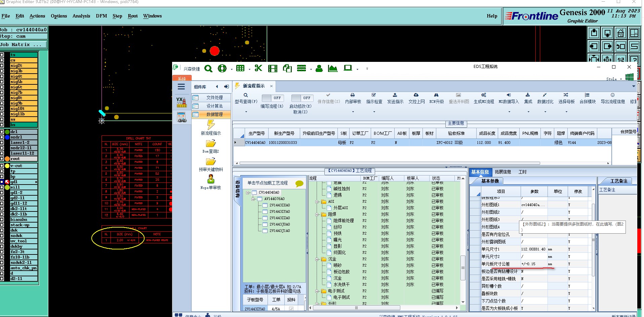Image resolution: width=644 pixels, height=317 pixels.
Task: Switch to the 工时 tab
Action: (x=522, y=172)
